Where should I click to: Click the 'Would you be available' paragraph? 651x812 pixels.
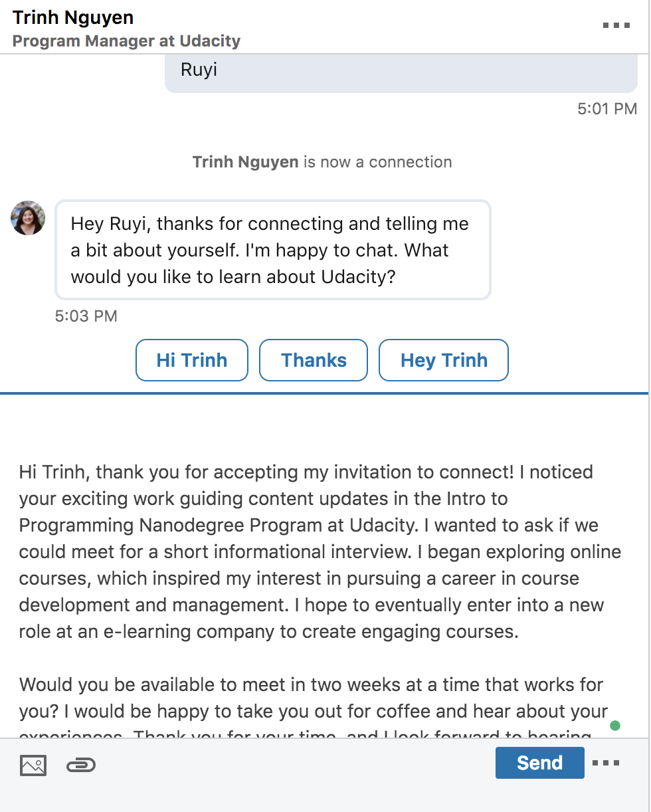312,698
